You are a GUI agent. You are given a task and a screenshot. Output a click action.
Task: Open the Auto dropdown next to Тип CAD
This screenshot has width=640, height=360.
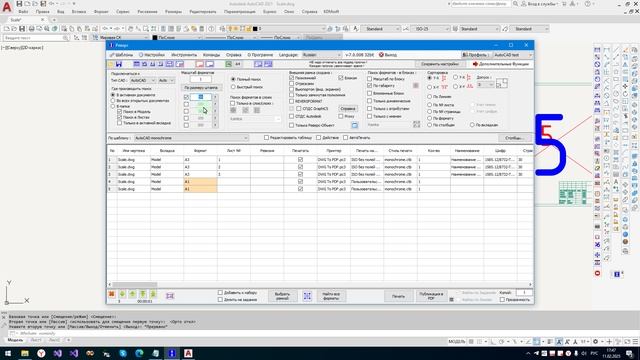click(166, 80)
